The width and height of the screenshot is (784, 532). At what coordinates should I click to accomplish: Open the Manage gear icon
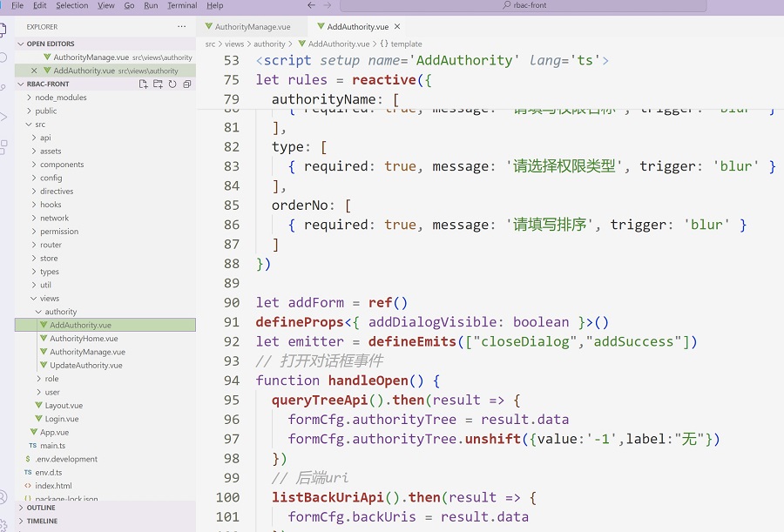4,525
